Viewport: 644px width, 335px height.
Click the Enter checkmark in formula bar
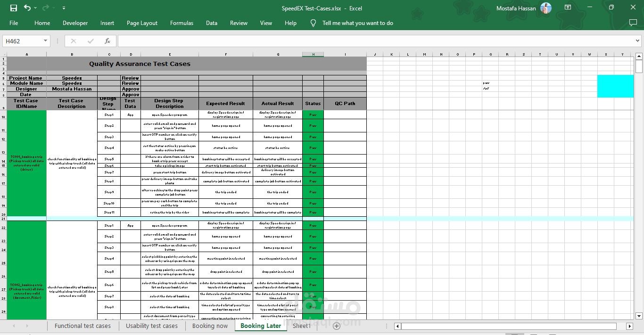(x=91, y=41)
